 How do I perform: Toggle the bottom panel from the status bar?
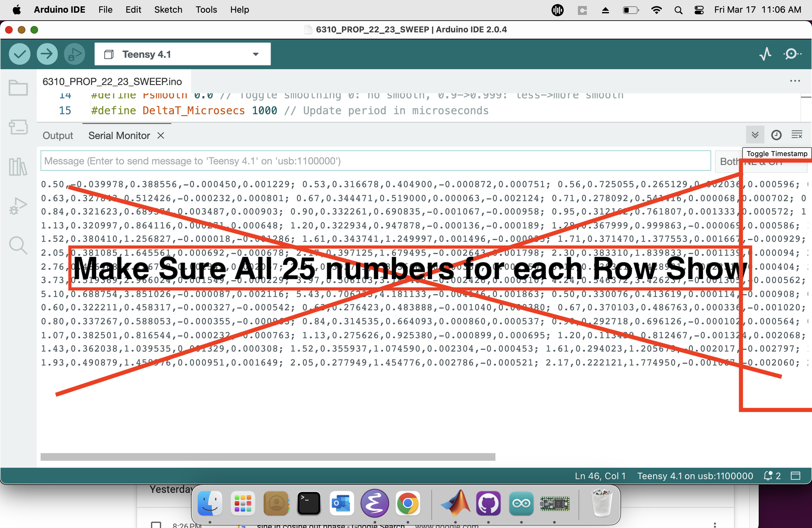795,475
